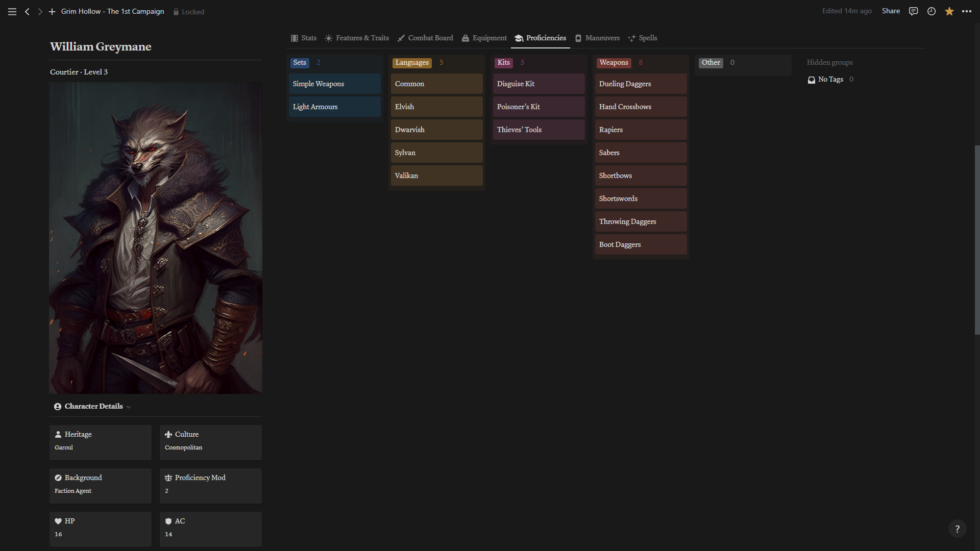Click William Greymane portrait image

coord(156,238)
